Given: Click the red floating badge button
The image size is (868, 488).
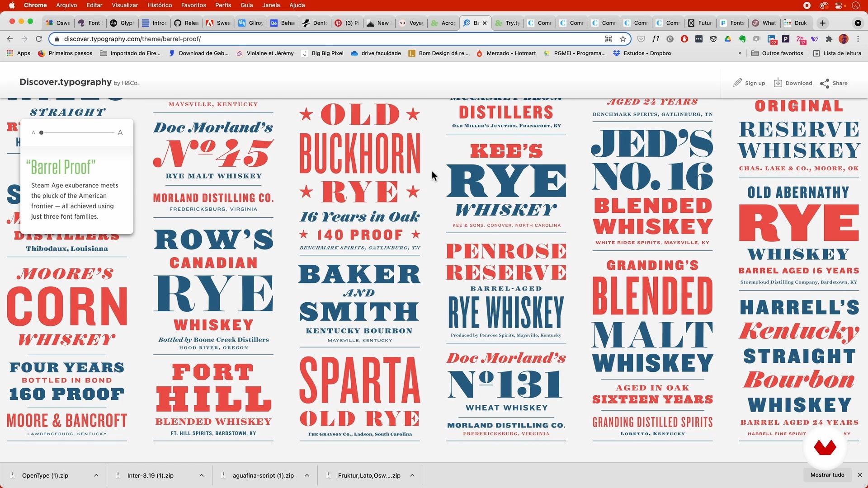Looking at the screenshot, I should pos(825,447).
